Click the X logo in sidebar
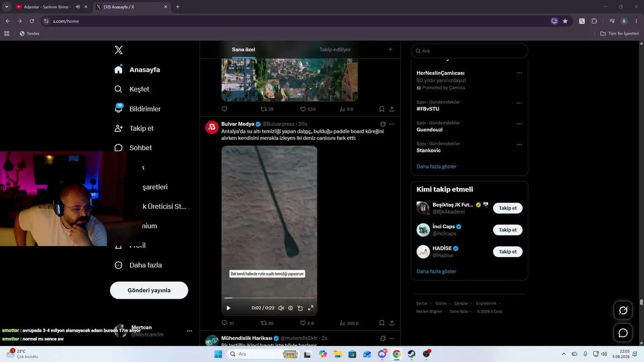 pyautogui.click(x=119, y=50)
